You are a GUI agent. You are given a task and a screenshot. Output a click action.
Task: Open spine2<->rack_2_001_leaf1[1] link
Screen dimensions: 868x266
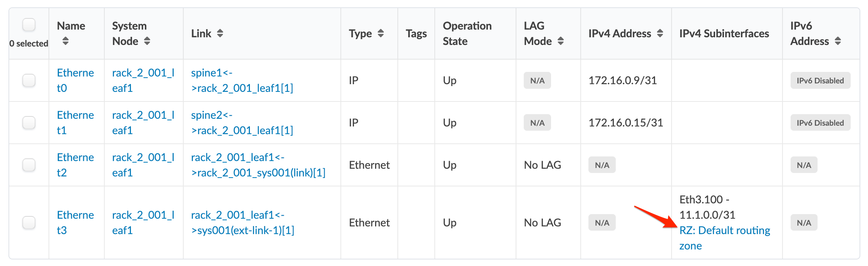click(242, 123)
